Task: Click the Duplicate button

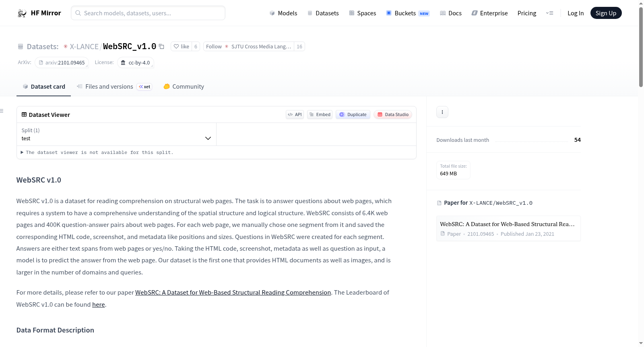Action: (353, 114)
